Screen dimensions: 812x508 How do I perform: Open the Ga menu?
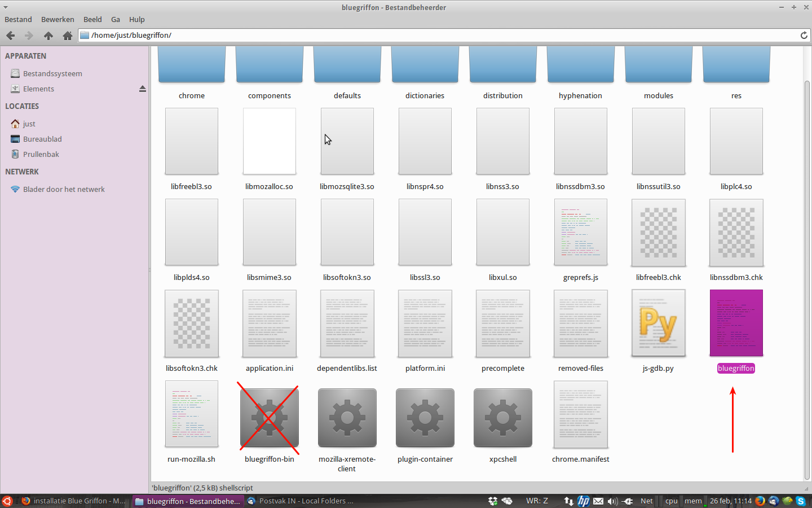[116, 19]
